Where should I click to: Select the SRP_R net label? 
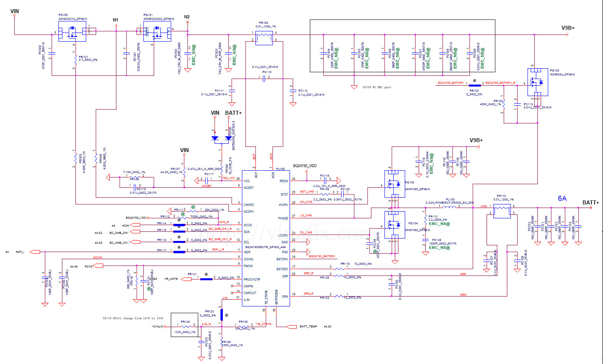pos(308,273)
